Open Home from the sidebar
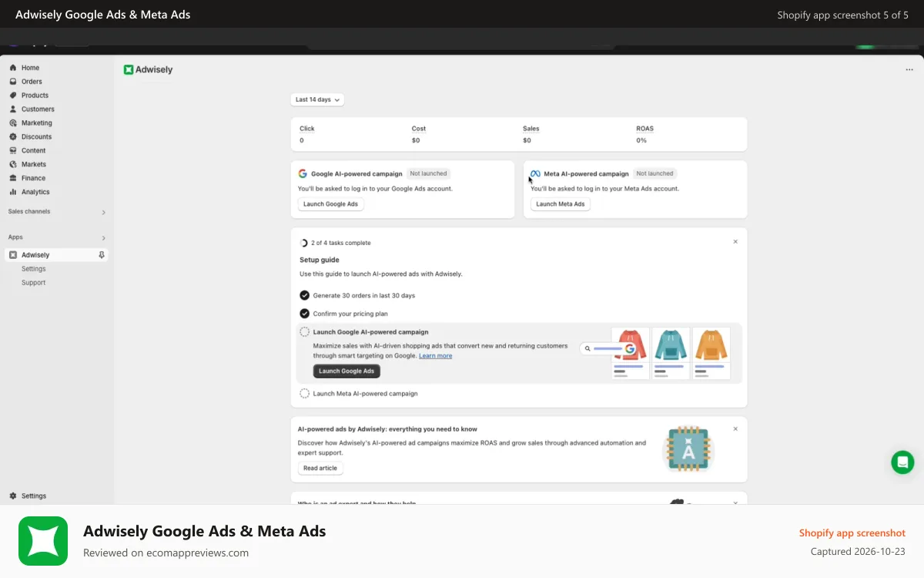Image resolution: width=924 pixels, height=578 pixels. pos(30,68)
